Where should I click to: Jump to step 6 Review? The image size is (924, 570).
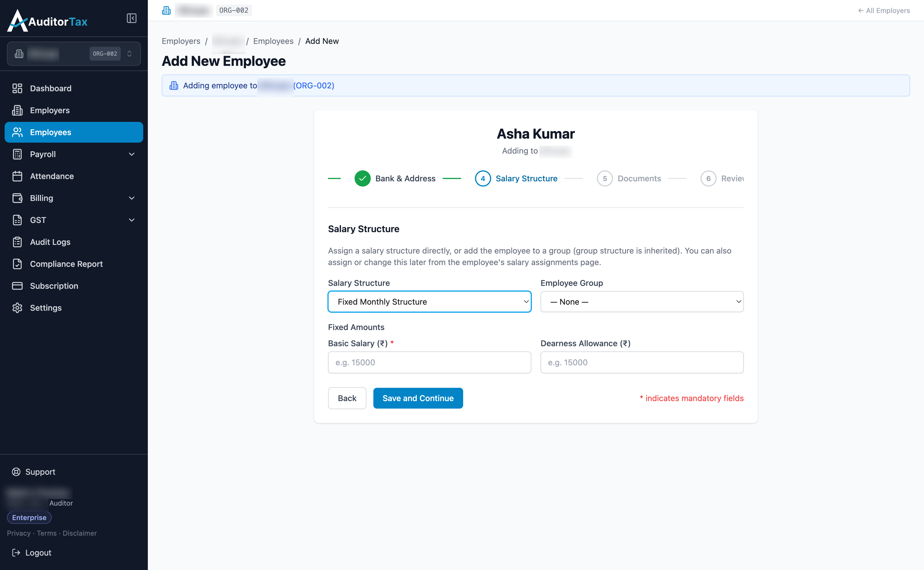[722, 178]
